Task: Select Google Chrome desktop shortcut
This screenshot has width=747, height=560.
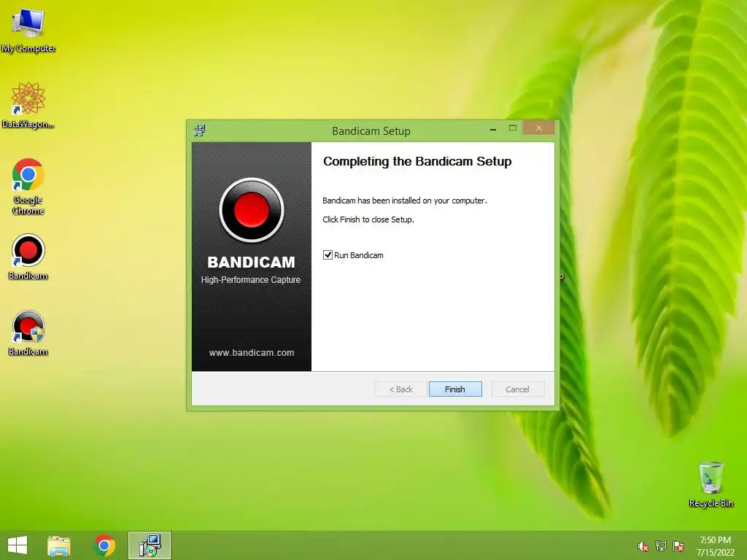Action: [28, 186]
